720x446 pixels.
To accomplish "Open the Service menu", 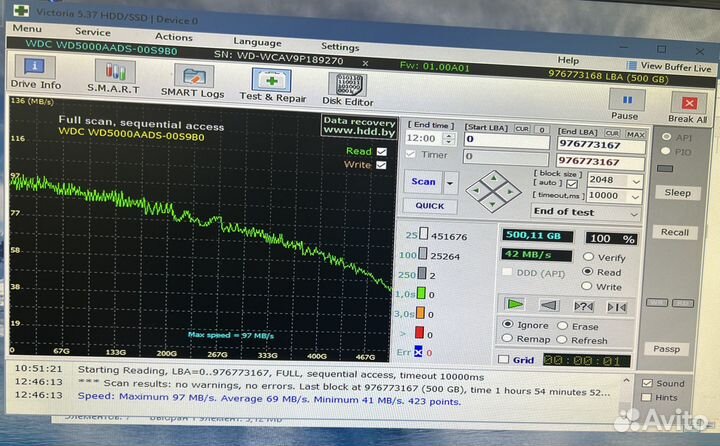I will [93, 32].
